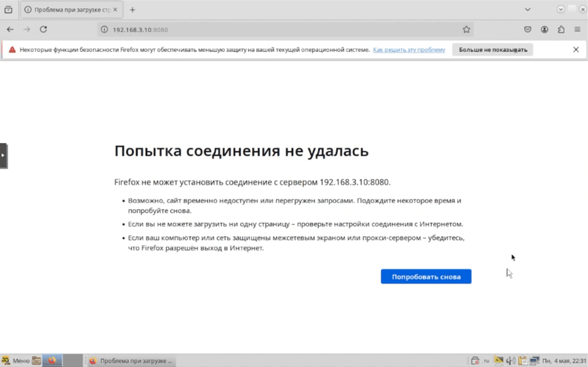Open the network connections tray icon
The height and width of the screenshot is (367, 588).
[x=534, y=360]
